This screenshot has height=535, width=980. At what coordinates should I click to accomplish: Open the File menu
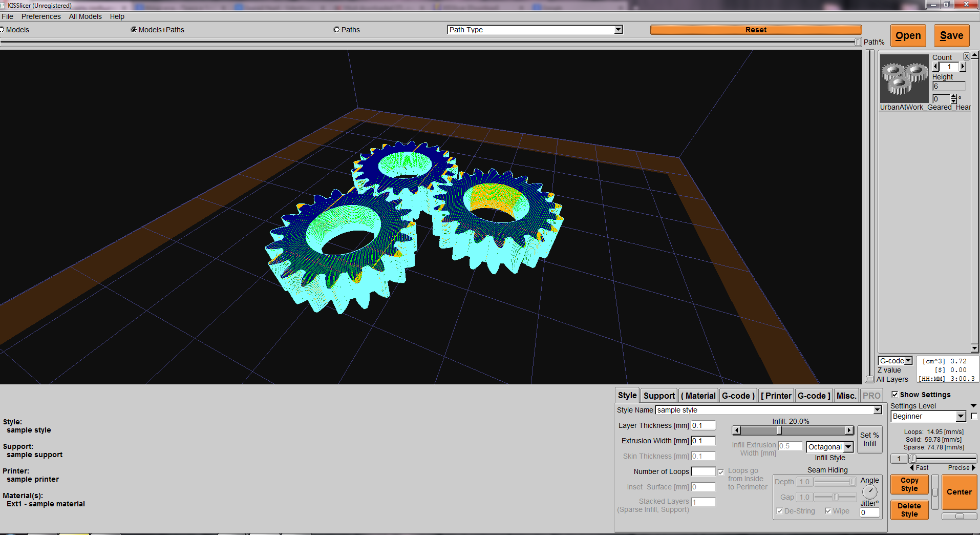pyautogui.click(x=7, y=16)
